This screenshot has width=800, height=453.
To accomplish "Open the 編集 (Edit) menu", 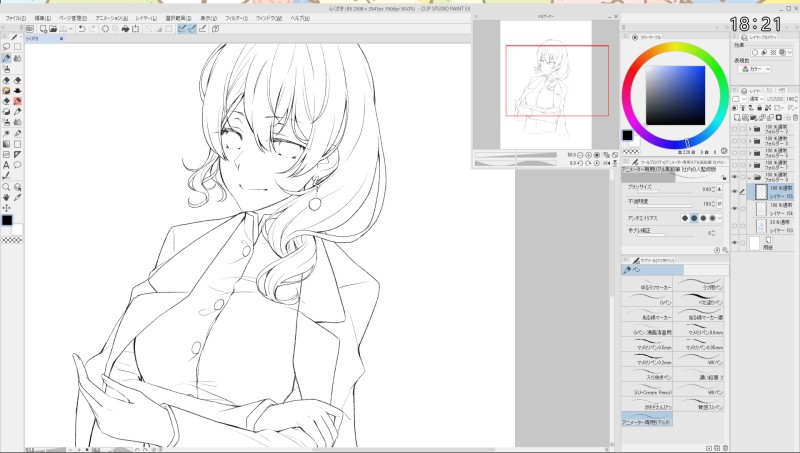I will coord(43,18).
